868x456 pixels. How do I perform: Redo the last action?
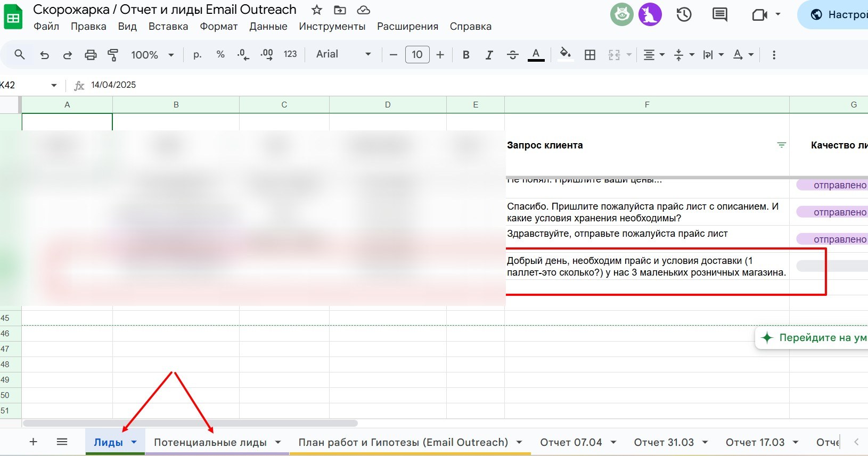[68, 55]
